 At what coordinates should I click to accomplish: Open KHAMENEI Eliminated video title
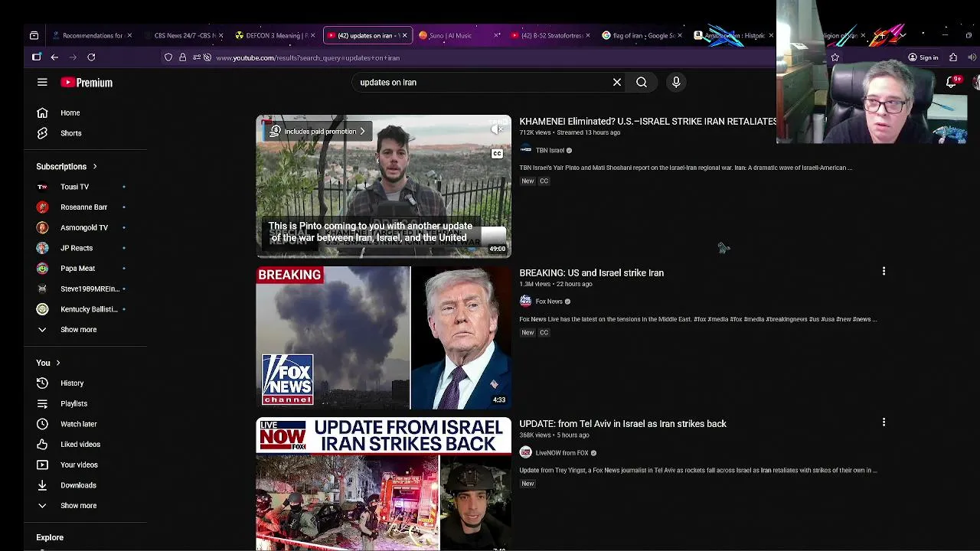click(648, 122)
